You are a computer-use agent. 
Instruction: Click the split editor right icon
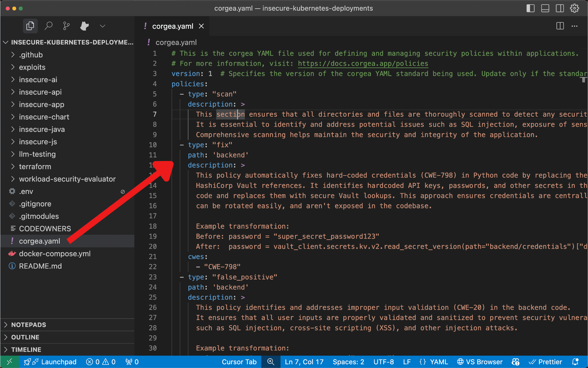pos(560,26)
